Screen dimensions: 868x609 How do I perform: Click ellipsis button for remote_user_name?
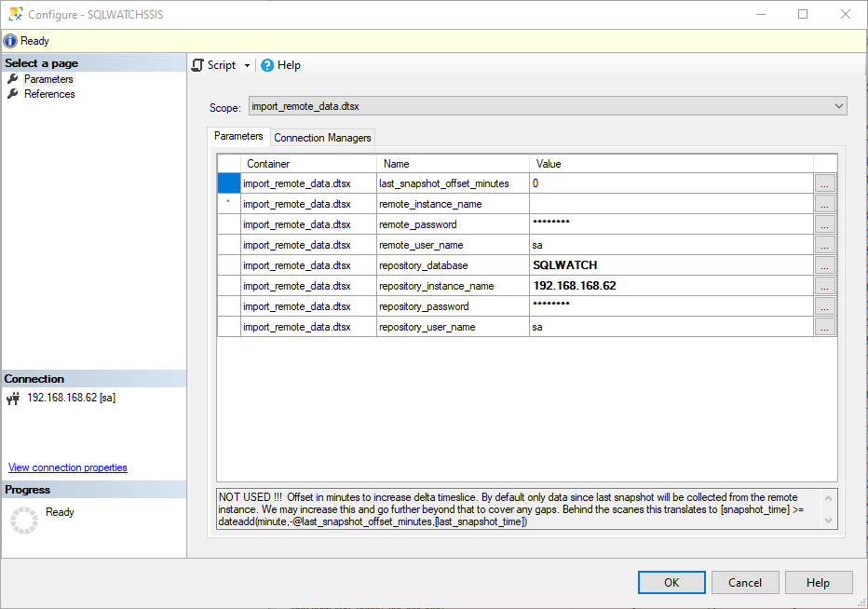tap(824, 245)
